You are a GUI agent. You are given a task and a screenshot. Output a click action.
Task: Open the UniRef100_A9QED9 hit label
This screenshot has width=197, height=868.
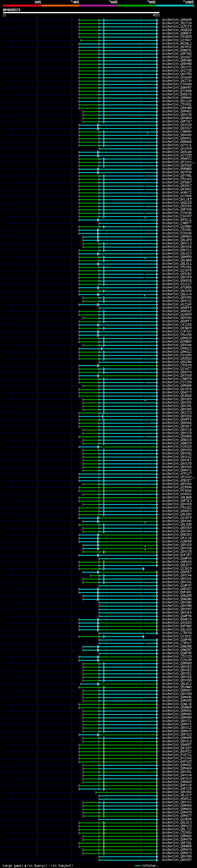(177, 30)
